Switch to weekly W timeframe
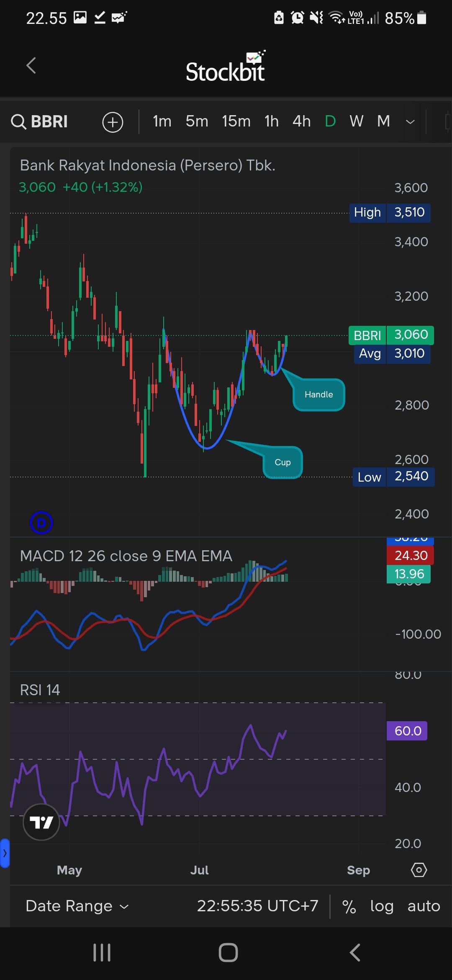 click(x=357, y=121)
